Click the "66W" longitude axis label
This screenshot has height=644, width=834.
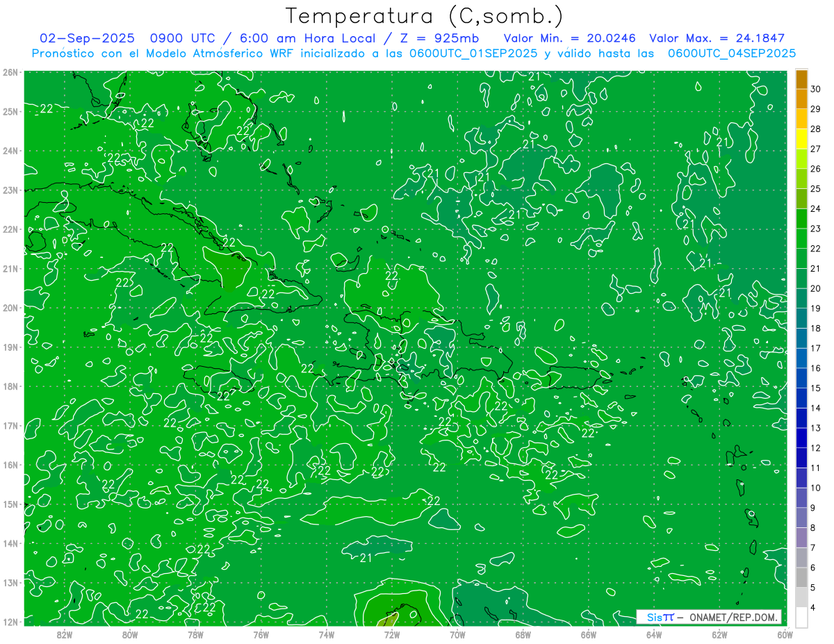tap(589, 634)
